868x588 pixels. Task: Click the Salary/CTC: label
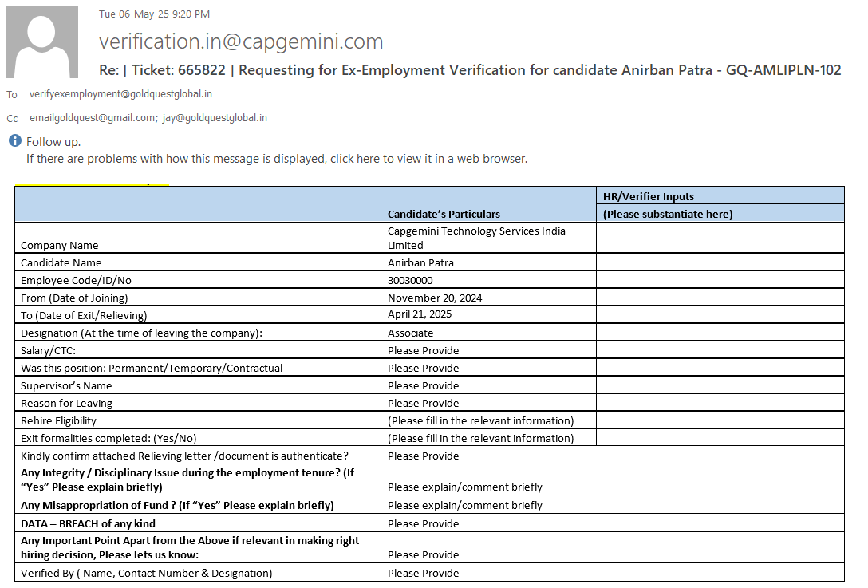(48, 350)
